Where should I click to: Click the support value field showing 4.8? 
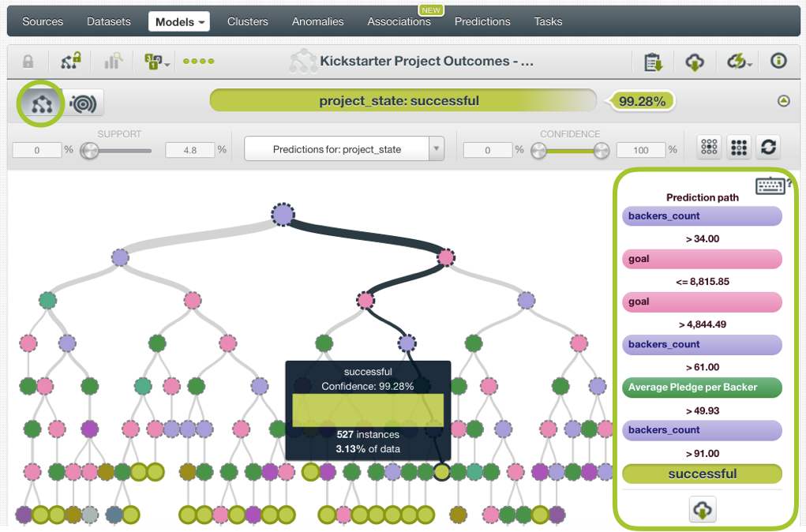point(189,150)
